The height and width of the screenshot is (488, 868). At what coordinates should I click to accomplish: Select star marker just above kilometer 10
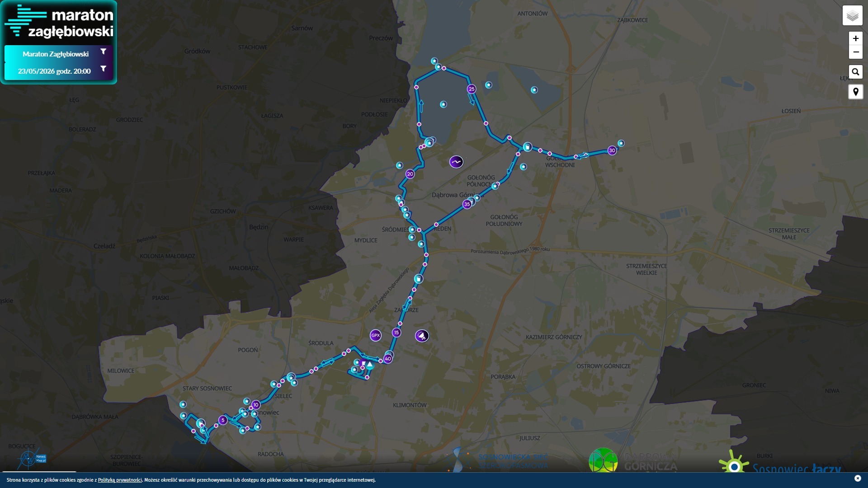click(x=246, y=401)
